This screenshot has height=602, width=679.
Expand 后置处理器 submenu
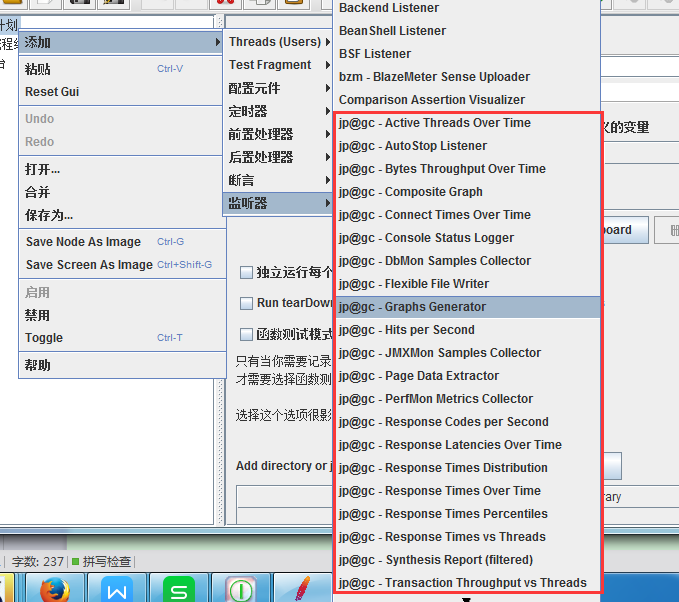pyautogui.click(x=279, y=157)
